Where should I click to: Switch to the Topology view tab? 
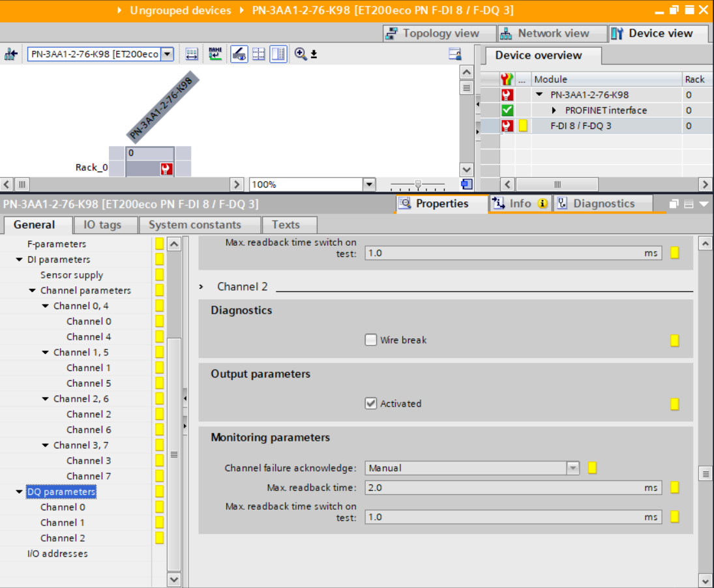433,33
